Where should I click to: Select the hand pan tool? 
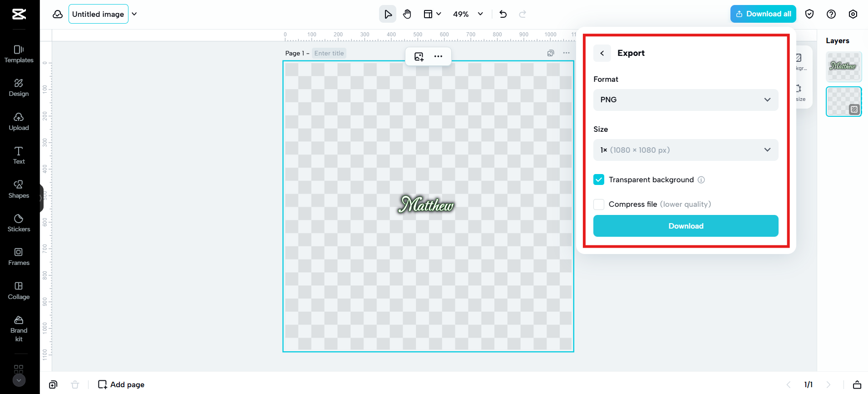pos(407,14)
